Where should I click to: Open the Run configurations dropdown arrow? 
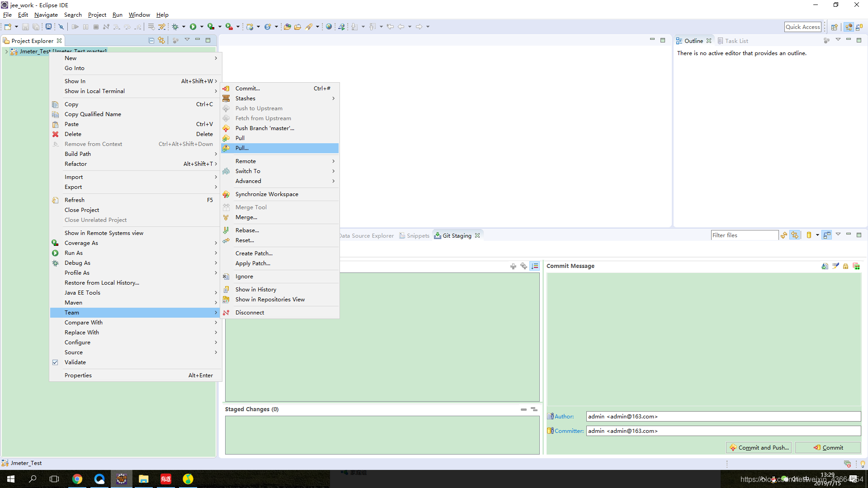point(202,27)
